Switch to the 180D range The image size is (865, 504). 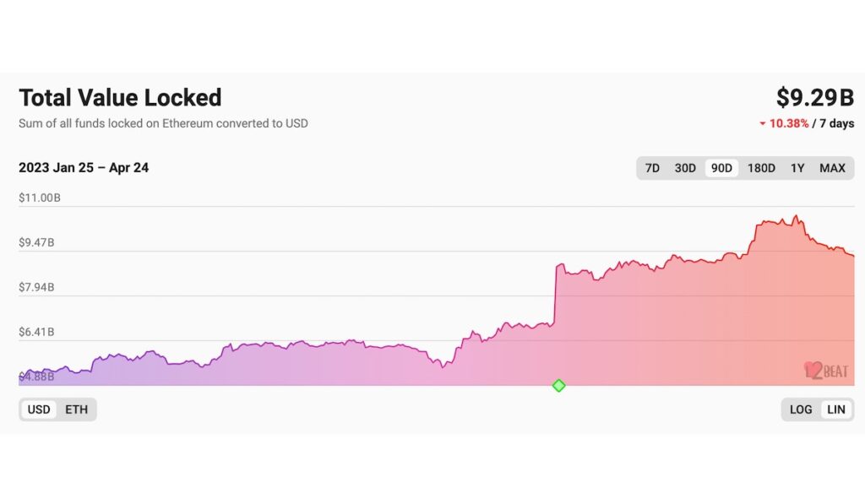tap(761, 168)
